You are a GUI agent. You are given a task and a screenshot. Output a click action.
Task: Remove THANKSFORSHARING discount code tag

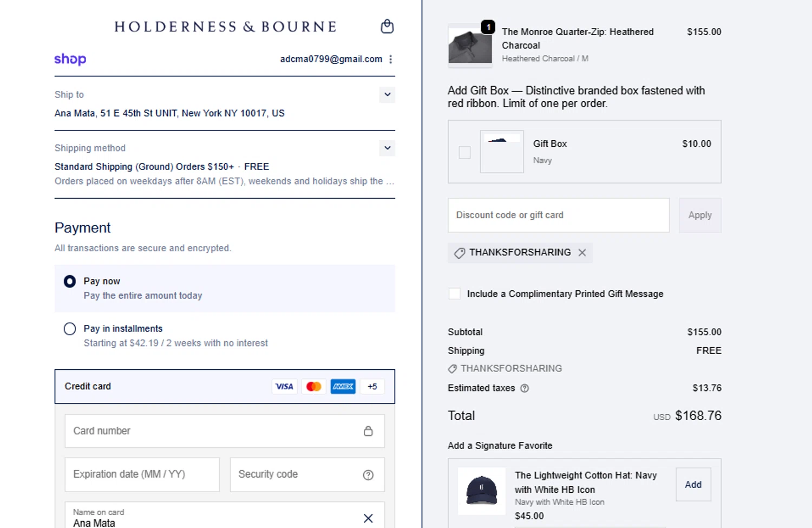tap(582, 252)
